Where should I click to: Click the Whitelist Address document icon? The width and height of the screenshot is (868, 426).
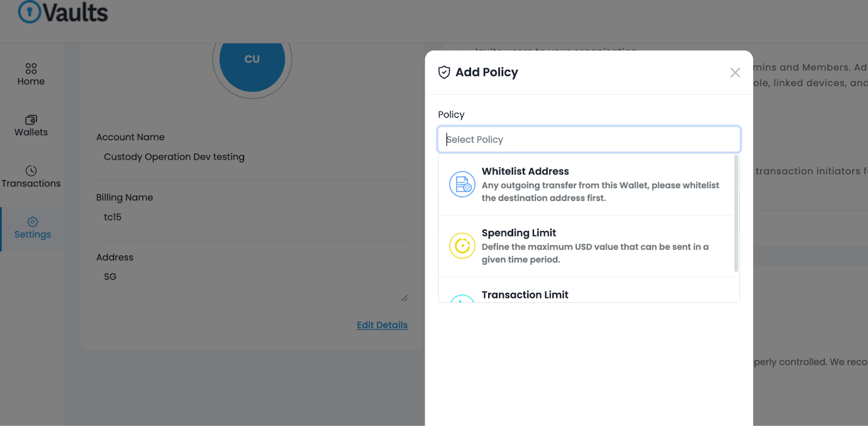[x=462, y=185]
